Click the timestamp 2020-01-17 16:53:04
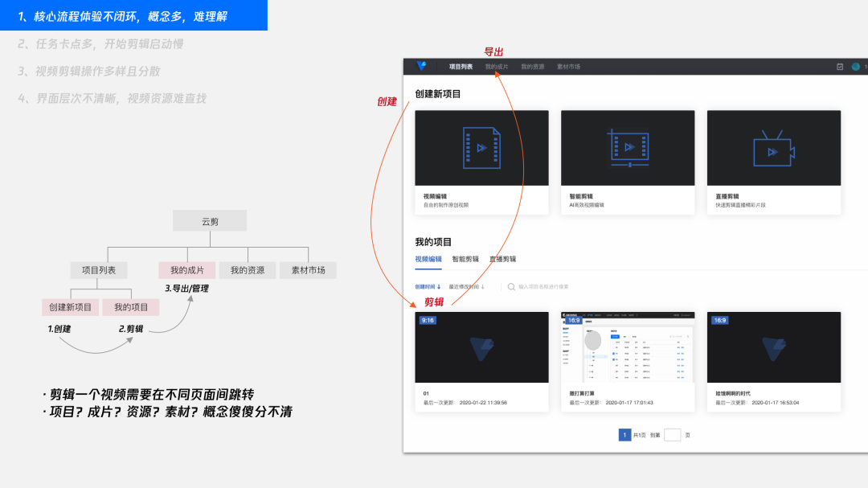868x488 pixels. tap(775, 403)
